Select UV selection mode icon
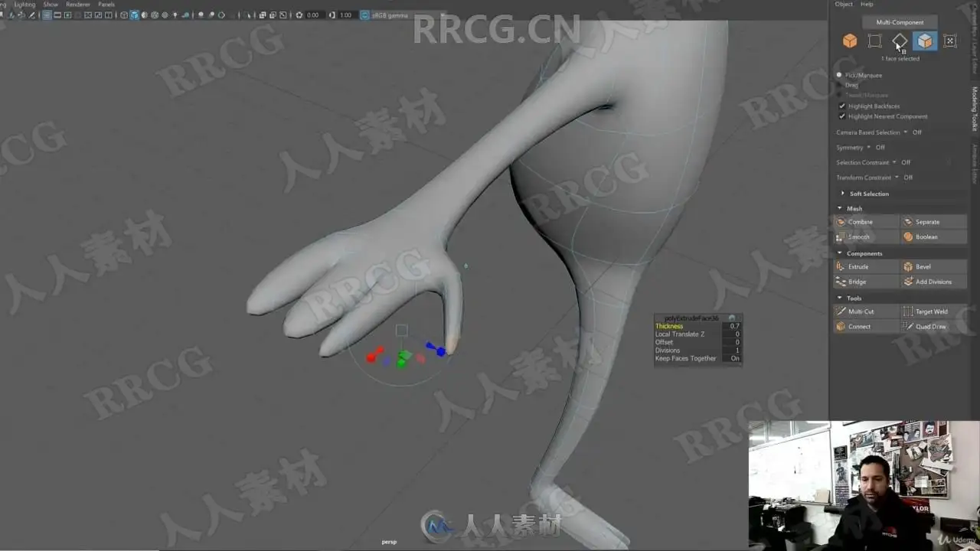980x551 pixels. pos(950,41)
